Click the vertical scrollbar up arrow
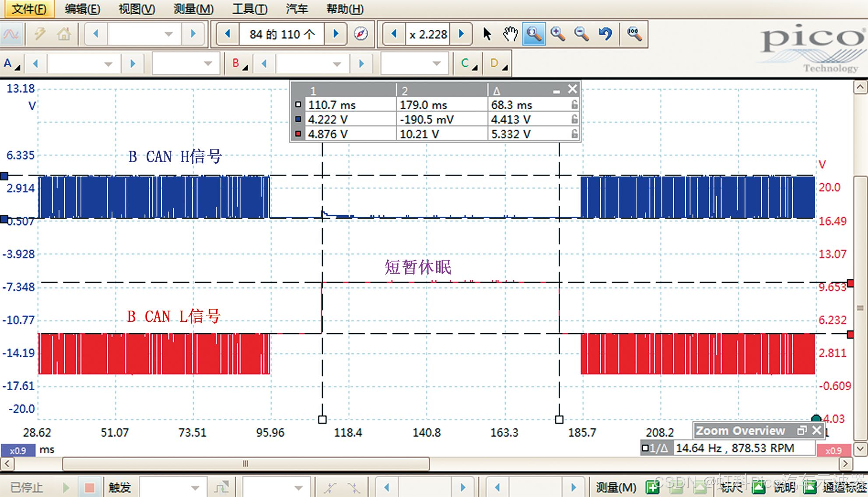 pyautogui.click(x=860, y=87)
